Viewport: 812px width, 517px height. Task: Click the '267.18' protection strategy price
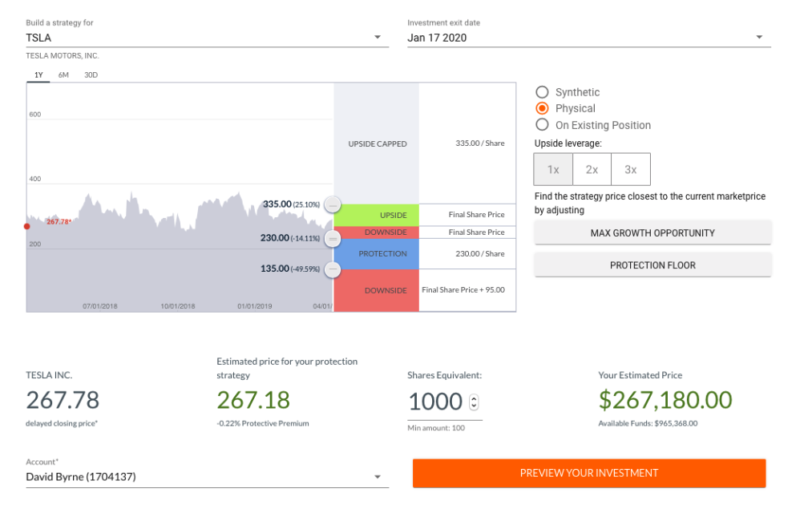coord(253,400)
